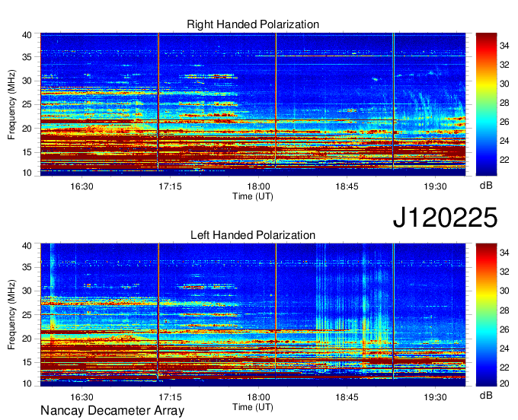Viewport: 518px width, 420px height.
Task: Click the 18:00 time tick of the top plot
Action: 258,186
